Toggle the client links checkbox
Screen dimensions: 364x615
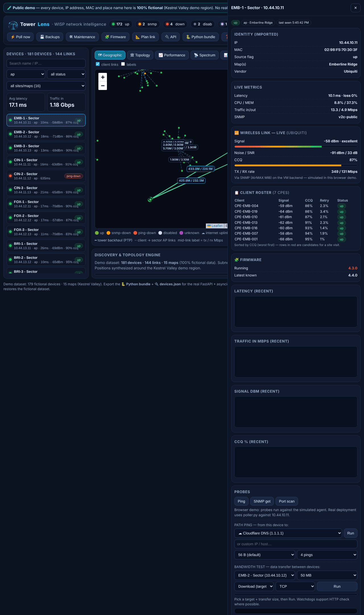pos(98,64)
